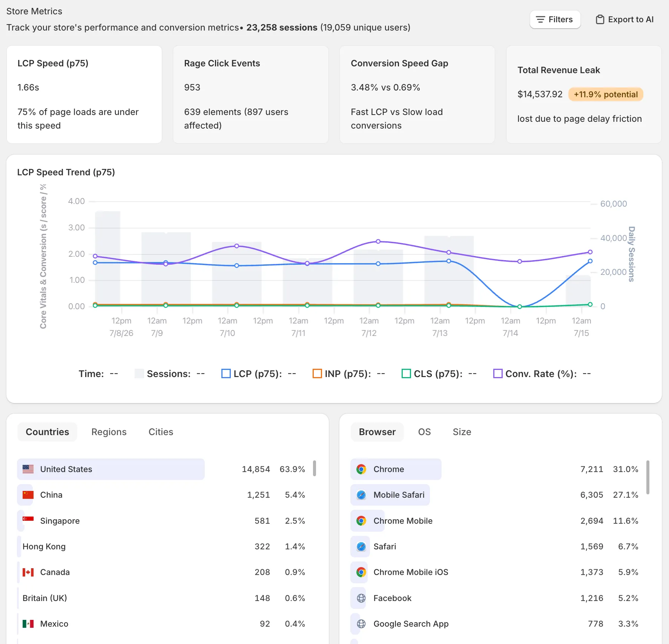Image resolution: width=669 pixels, height=644 pixels.
Task: Click the browser list scrollbar
Action: 648,477
